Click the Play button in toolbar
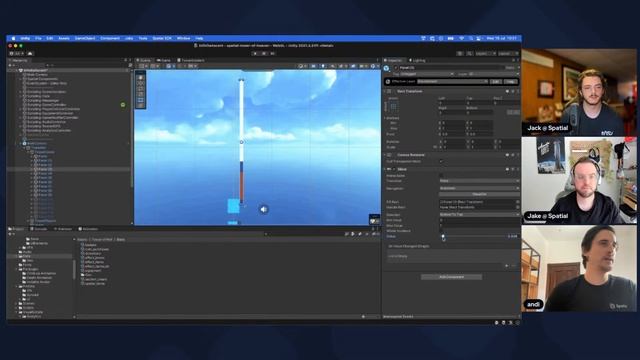This screenshot has height=360, width=640. [x=255, y=53]
